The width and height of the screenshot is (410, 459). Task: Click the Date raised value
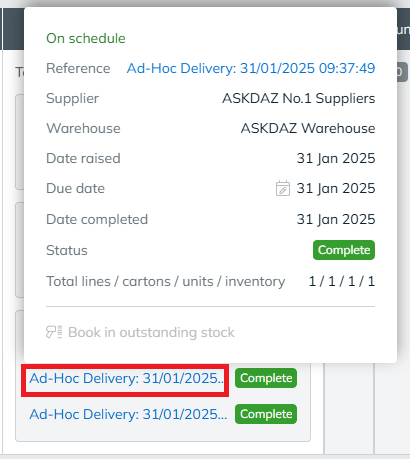(x=336, y=158)
